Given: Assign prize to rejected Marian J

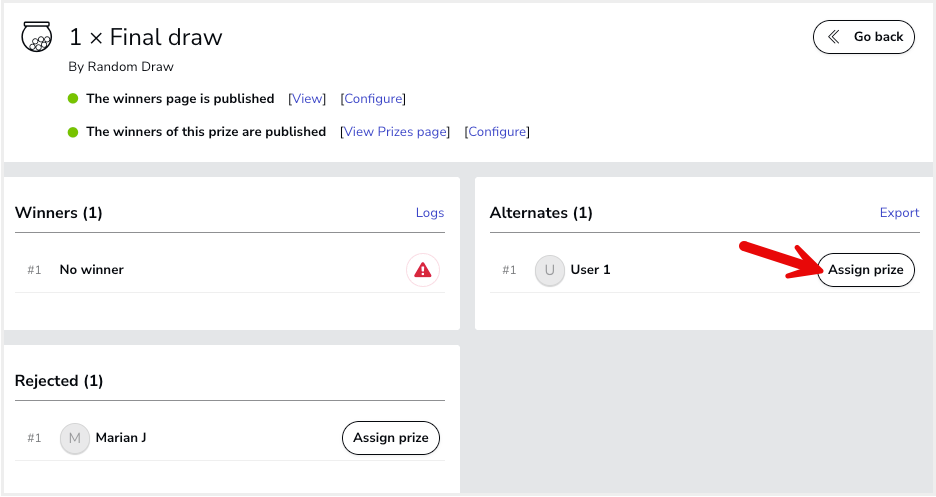Looking at the screenshot, I should 390,438.
